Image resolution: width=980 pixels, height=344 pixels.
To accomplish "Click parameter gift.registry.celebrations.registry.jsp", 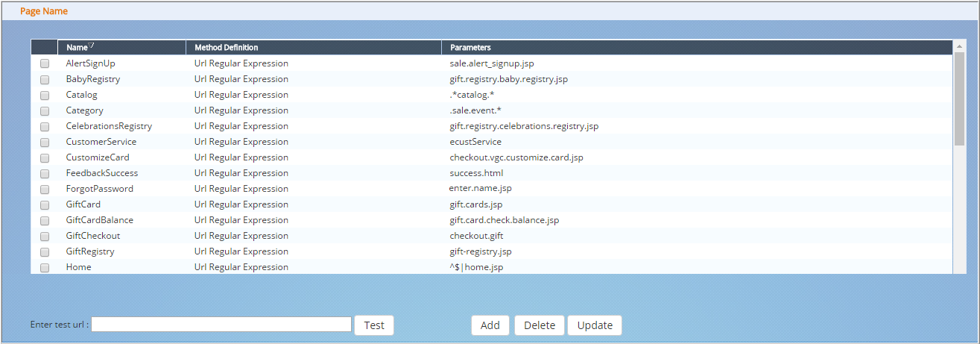I will tap(524, 126).
